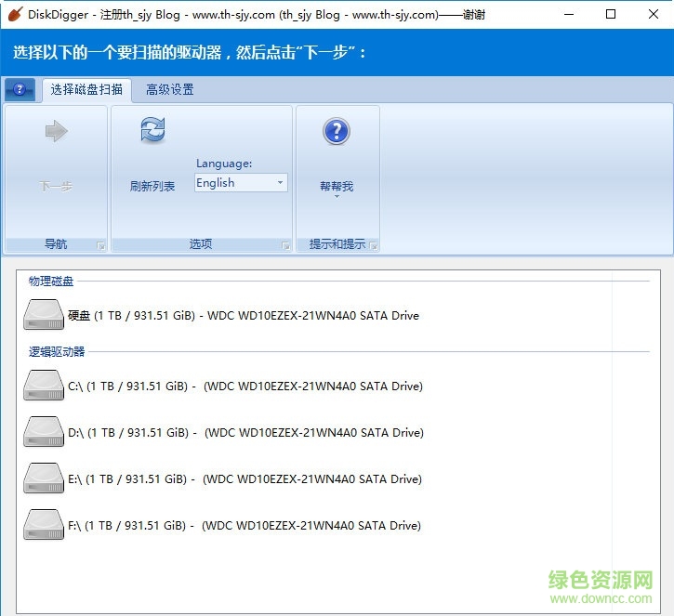Click the refresh list icon
Viewport: 674px width, 616px height.
tap(152, 130)
